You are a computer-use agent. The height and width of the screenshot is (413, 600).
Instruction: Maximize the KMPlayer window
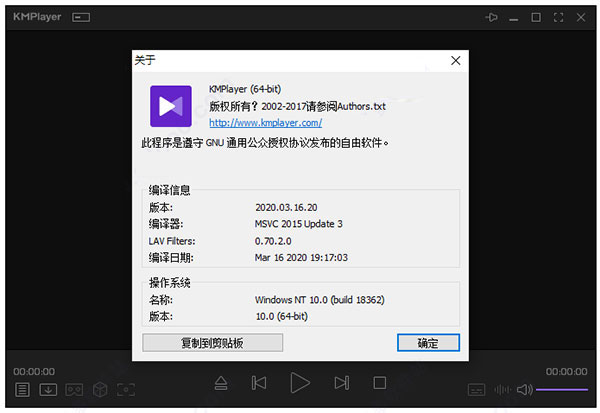click(536, 17)
